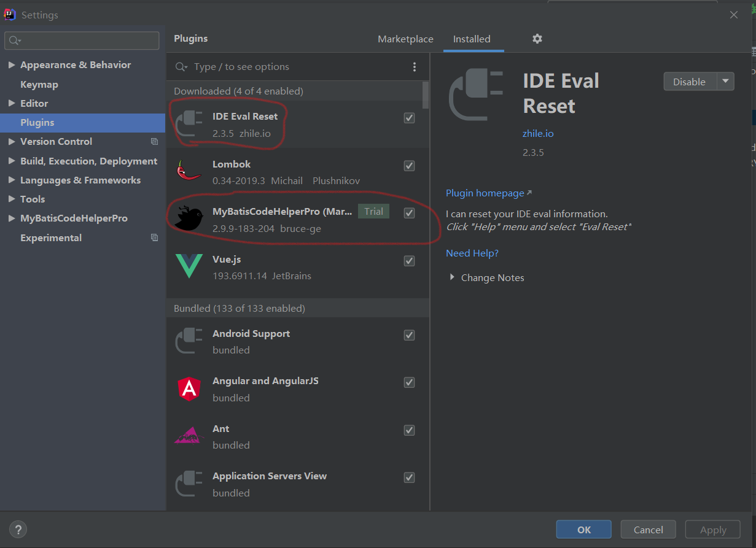Viewport: 756px width, 548px height.
Task: Uncheck the Vue.js plugin checkbox
Action: pos(409,261)
